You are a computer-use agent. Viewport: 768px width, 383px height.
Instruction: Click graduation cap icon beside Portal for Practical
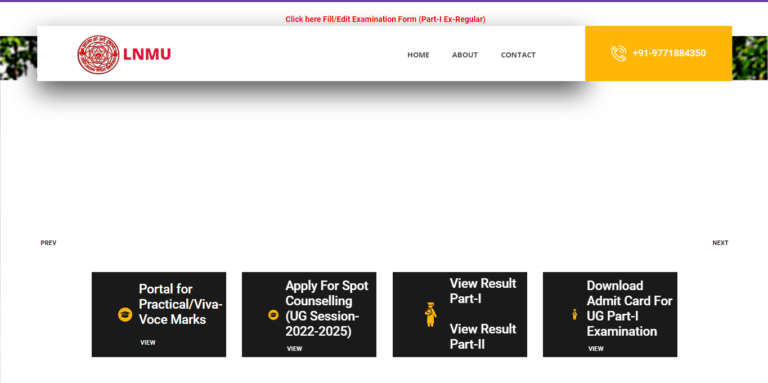pos(125,314)
